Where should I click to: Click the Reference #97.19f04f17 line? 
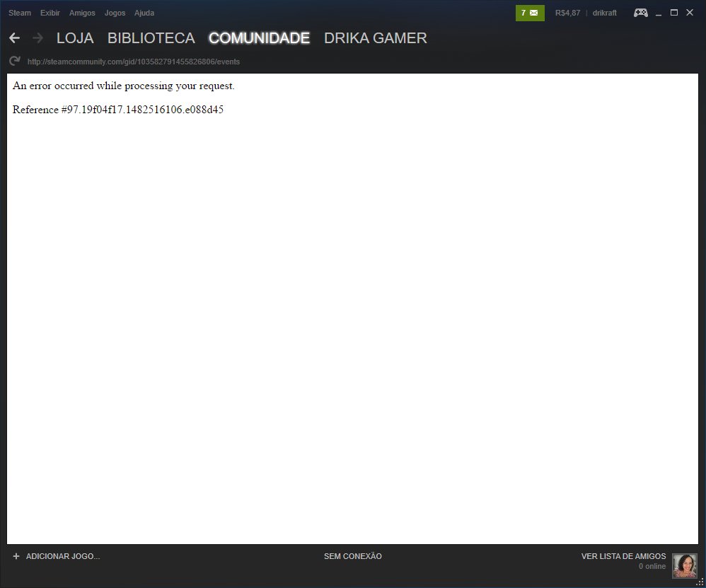click(118, 110)
